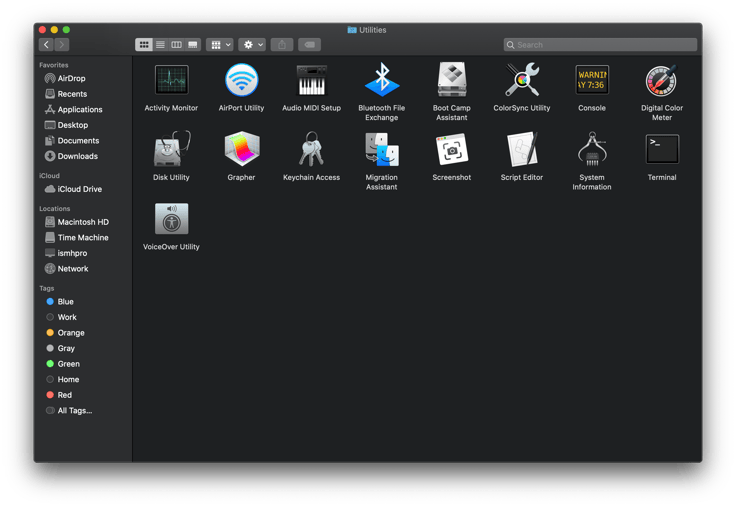Screen dimensions: 736x507
Task: Open Recents in the sidebar
Action: 66,94
